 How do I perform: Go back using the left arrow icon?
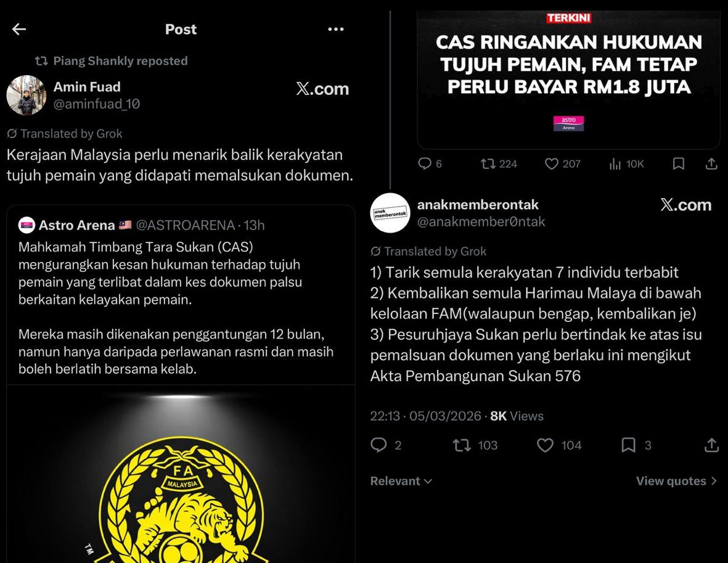point(19,29)
